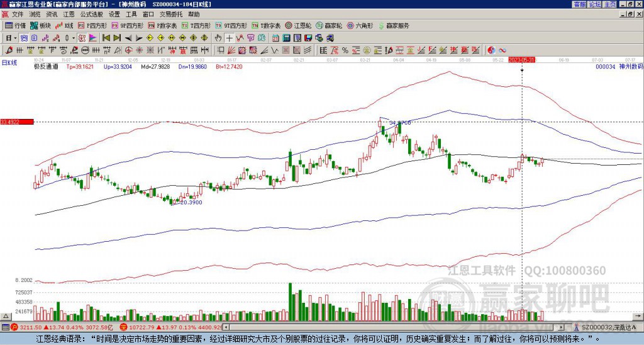Click the zigzag wave line icon
Screen dimensions: 644x345
coord(274,50)
